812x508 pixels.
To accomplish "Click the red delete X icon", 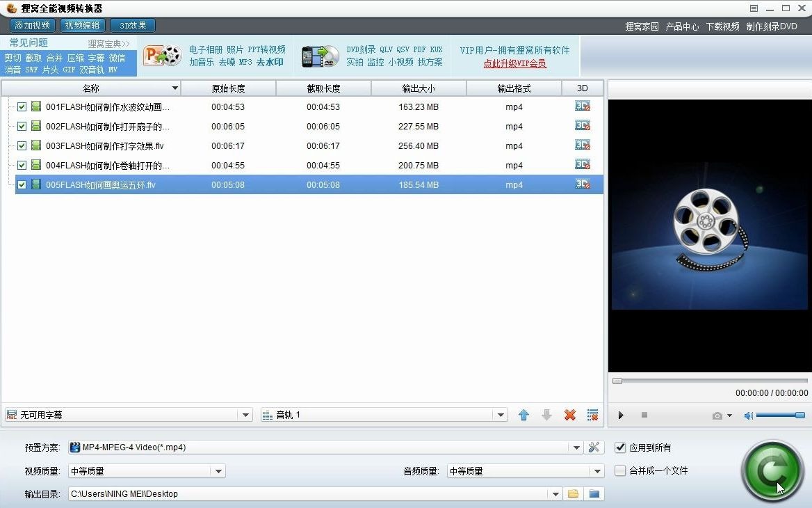I will (569, 414).
